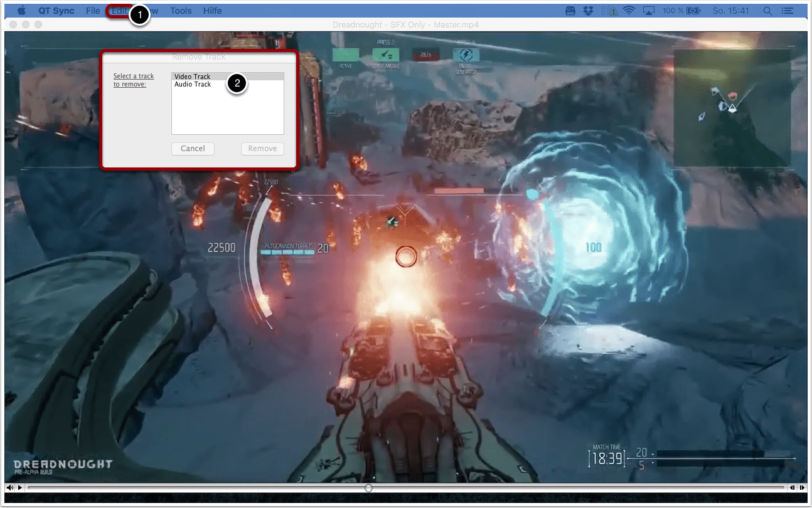
Task: Click the Dropbox menu bar icon
Action: (x=589, y=11)
